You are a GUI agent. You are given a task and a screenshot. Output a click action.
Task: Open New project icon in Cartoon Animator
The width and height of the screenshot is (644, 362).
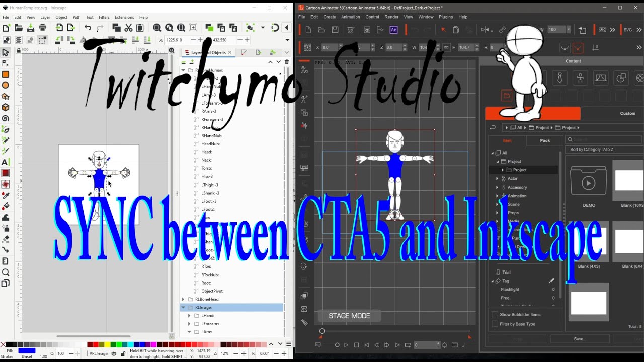coord(308,30)
